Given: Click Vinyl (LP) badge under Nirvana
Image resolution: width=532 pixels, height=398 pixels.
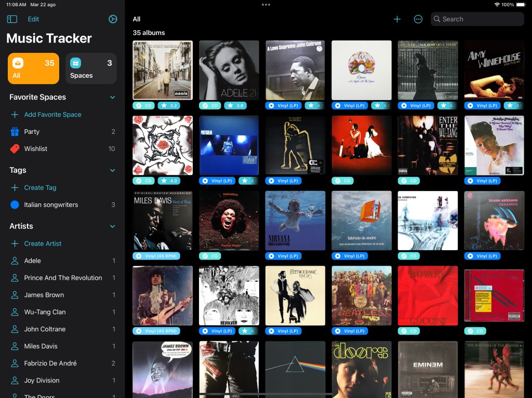Looking at the screenshot, I should click(x=284, y=256).
